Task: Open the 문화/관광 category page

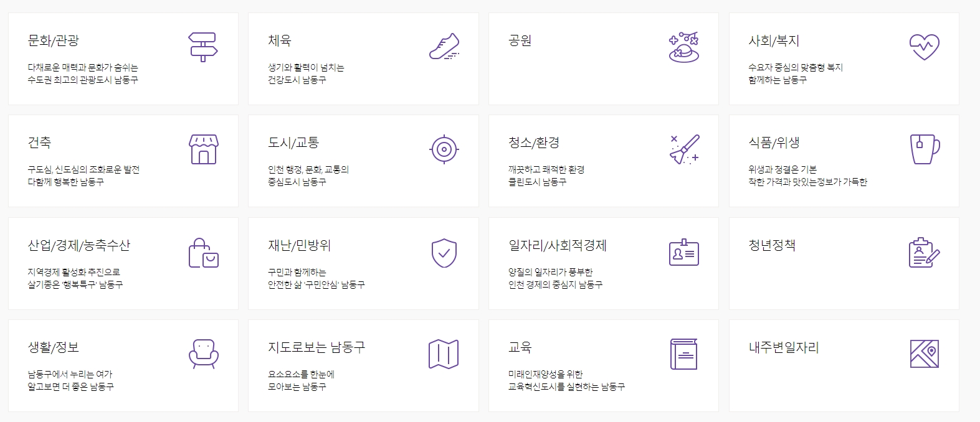Action: [x=122, y=58]
